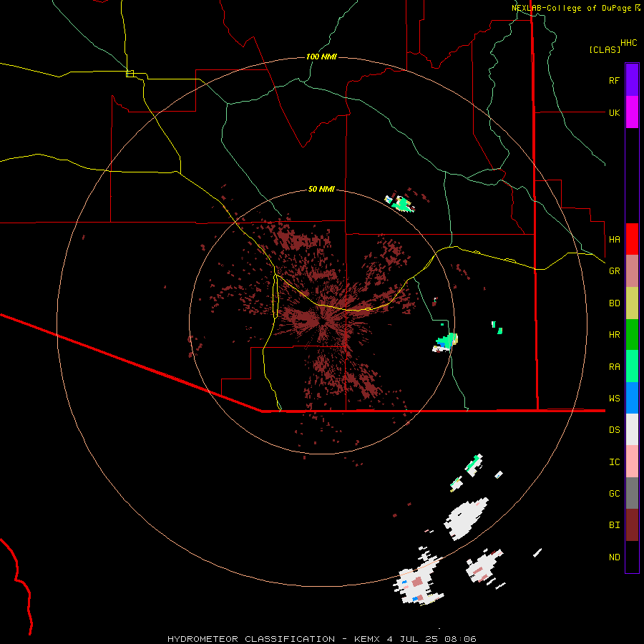Select the 'WS' legend label
The image size is (644, 644).
(614, 398)
